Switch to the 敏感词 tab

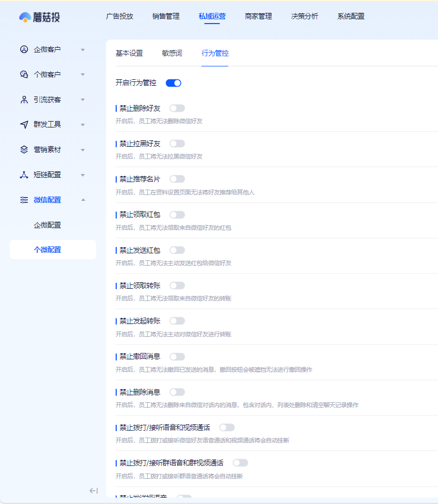[x=173, y=53]
